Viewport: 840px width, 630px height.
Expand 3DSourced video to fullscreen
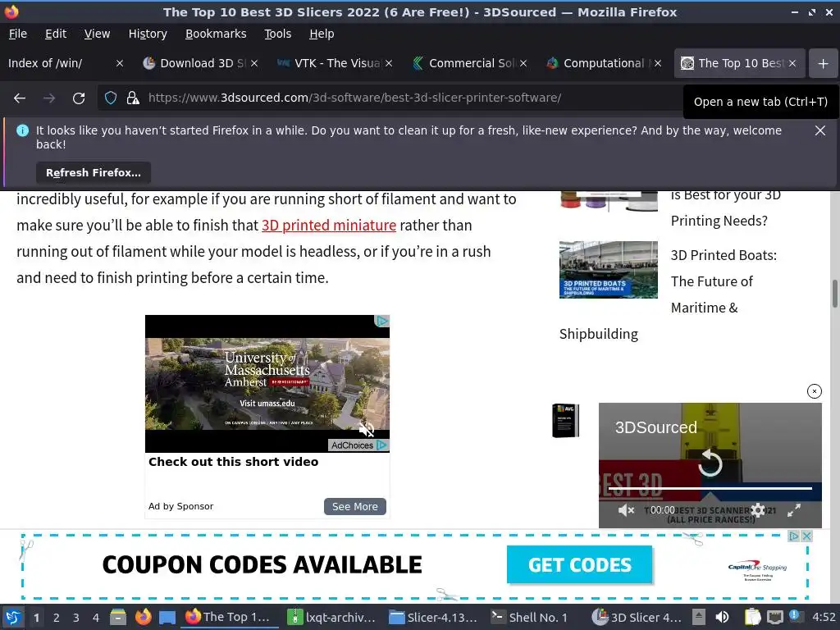click(x=793, y=510)
